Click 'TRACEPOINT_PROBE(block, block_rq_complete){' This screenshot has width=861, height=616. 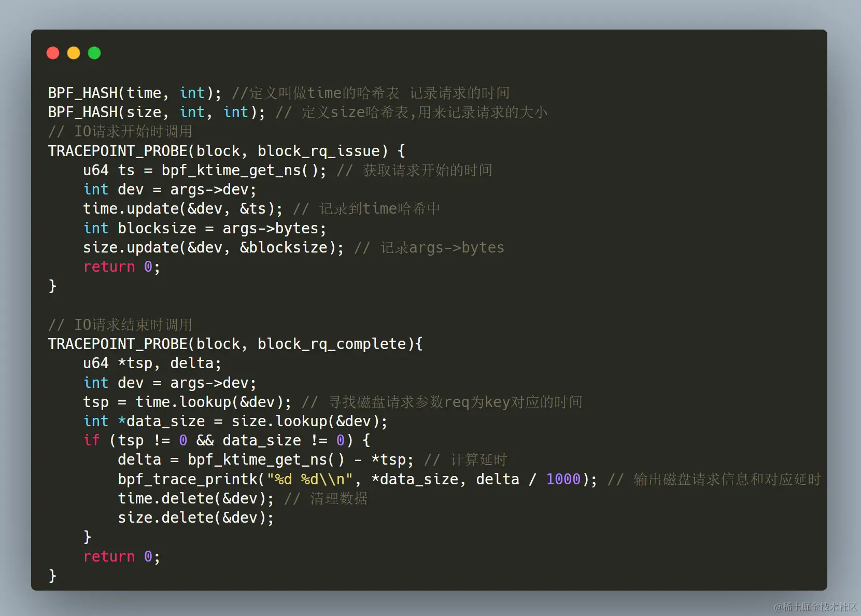(x=235, y=344)
